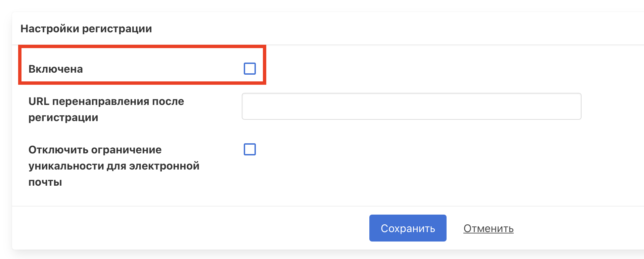The image size is (644, 259).
Task: Click the "Отменить" link
Action: [x=488, y=228]
